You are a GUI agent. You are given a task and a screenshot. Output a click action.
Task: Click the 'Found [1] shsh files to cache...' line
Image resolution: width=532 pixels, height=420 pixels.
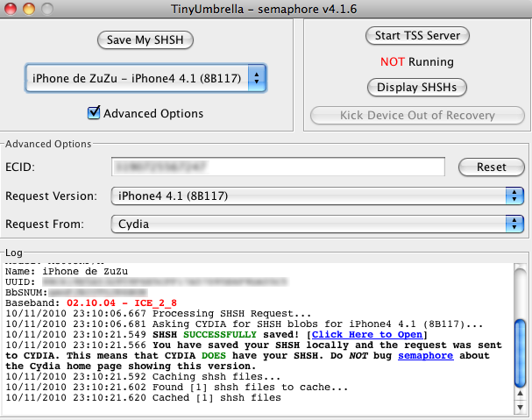pos(176,387)
